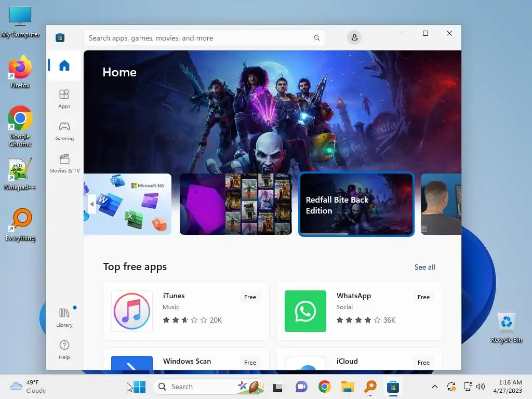Open the WhatsApp app icon
532x399 pixels.
click(x=305, y=311)
